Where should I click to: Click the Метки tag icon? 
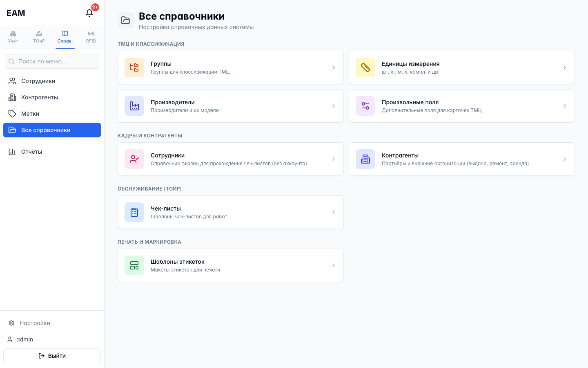click(x=12, y=114)
